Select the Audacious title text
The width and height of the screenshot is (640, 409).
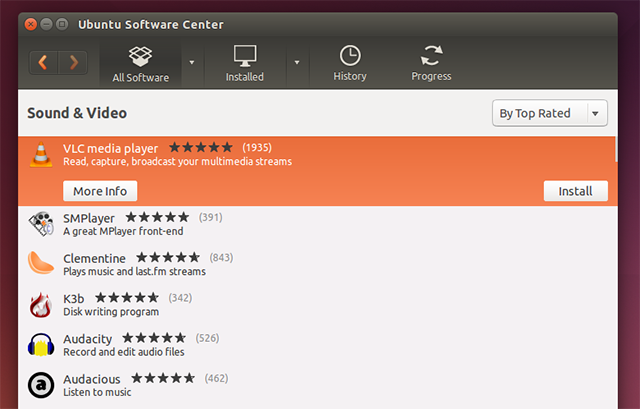[x=92, y=379]
